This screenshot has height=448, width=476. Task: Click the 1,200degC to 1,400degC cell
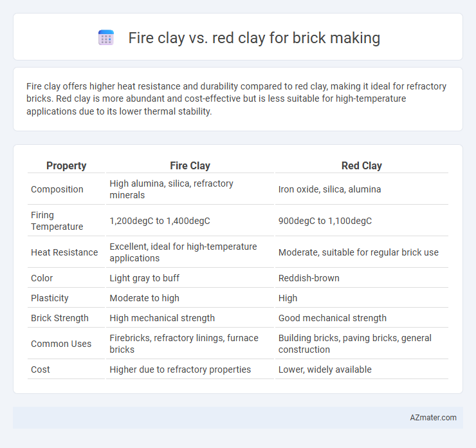click(x=160, y=221)
